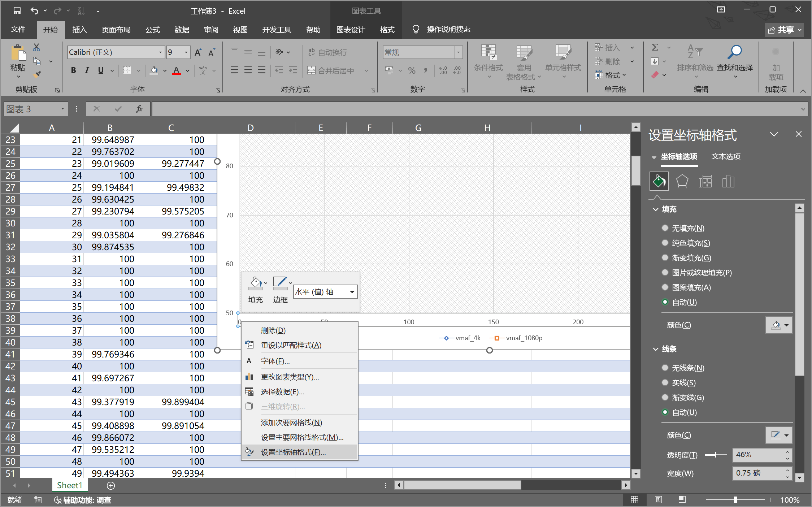Image resolution: width=812 pixels, height=507 pixels.
Task: Select Gradient line radio button
Action: 665,397
